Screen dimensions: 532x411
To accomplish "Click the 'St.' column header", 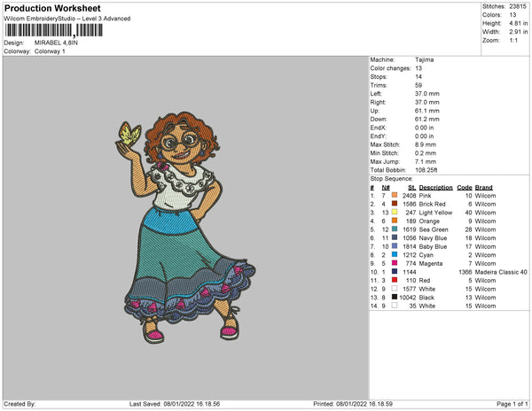I will click(x=412, y=188).
